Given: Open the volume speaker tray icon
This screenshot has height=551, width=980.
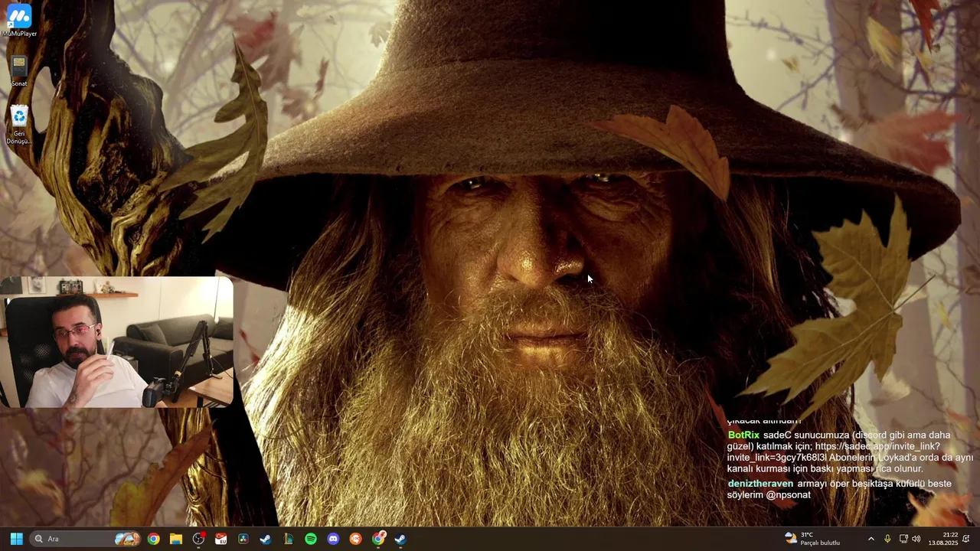Looking at the screenshot, I should tap(917, 539).
